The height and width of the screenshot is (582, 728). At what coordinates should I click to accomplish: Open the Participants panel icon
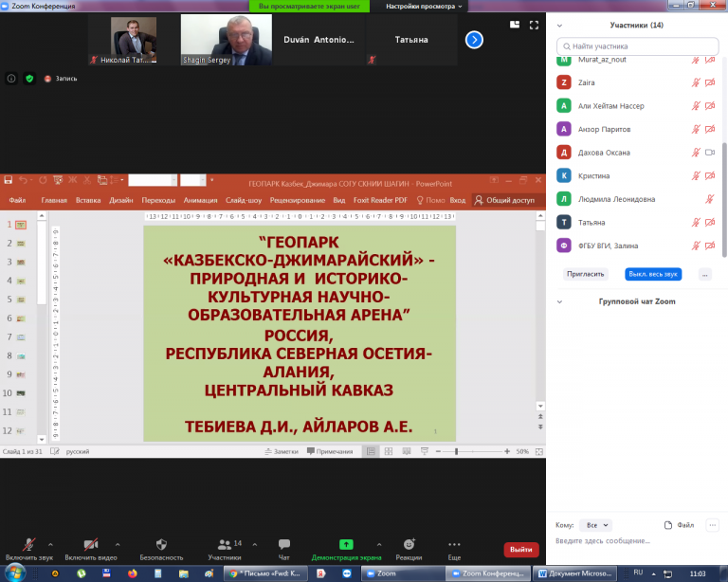point(224,544)
